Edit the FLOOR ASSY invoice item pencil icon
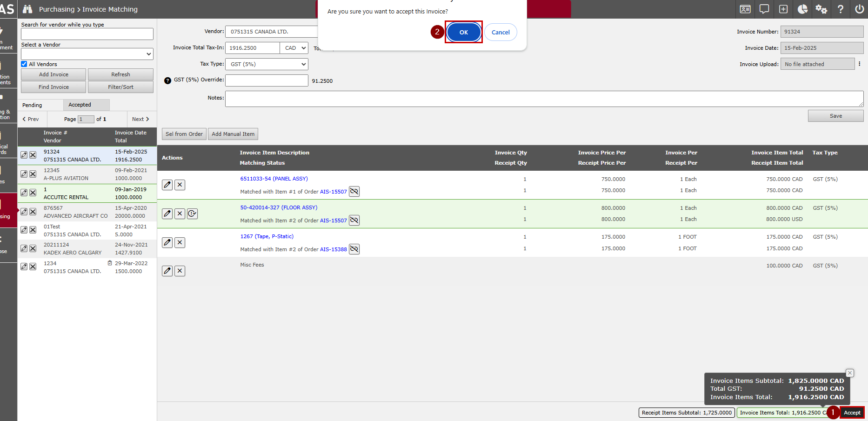 167,214
